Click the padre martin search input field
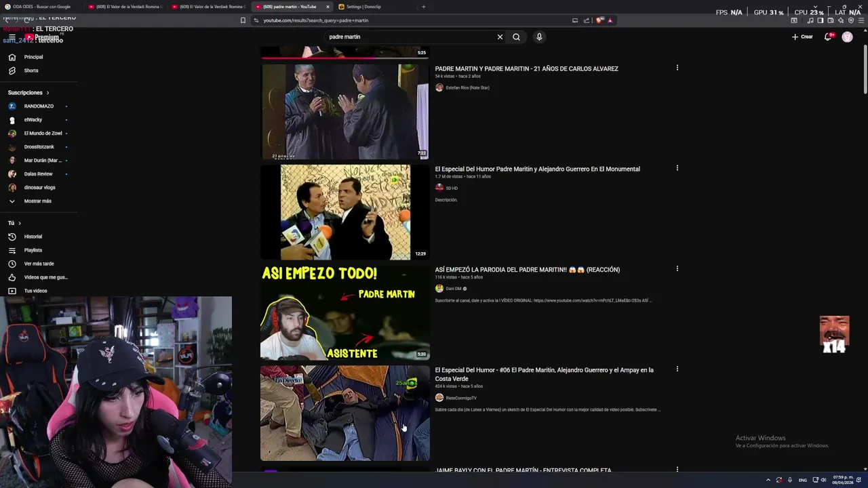The width and height of the screenshot is (868, 488). tap(410, 37)
